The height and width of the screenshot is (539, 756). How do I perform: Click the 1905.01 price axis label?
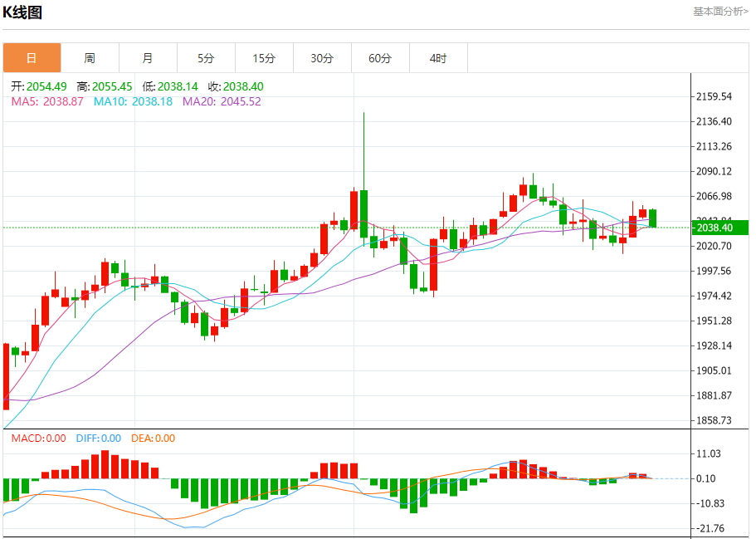click(x=714, y=370)
